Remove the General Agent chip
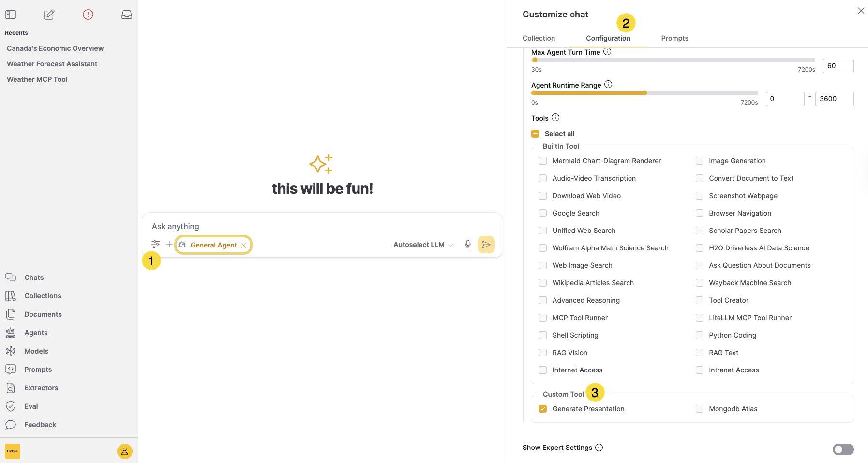This screenshot has height=463, width=868. click(x=244, y=246)
